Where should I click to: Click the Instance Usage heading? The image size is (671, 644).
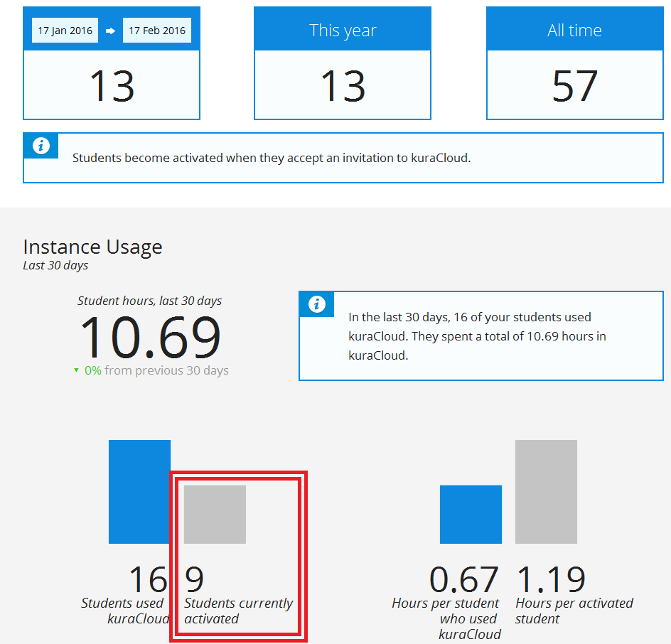tap(92, 247)
